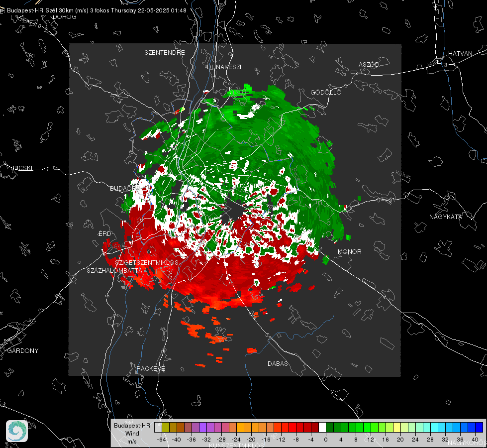Click the RÁCKEVE town label
The width and height of the screenshot is (487, 448).
coord(151,368)
